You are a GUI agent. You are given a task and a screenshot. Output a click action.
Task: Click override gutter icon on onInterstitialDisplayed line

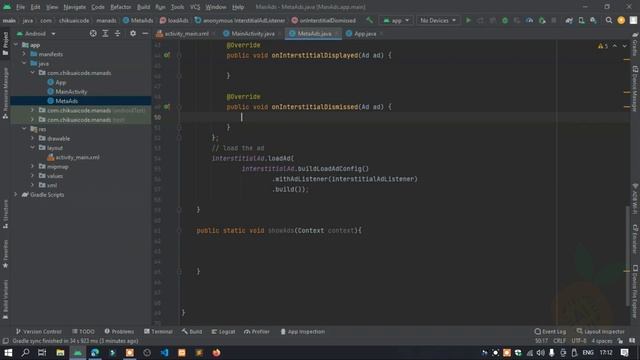167,55
